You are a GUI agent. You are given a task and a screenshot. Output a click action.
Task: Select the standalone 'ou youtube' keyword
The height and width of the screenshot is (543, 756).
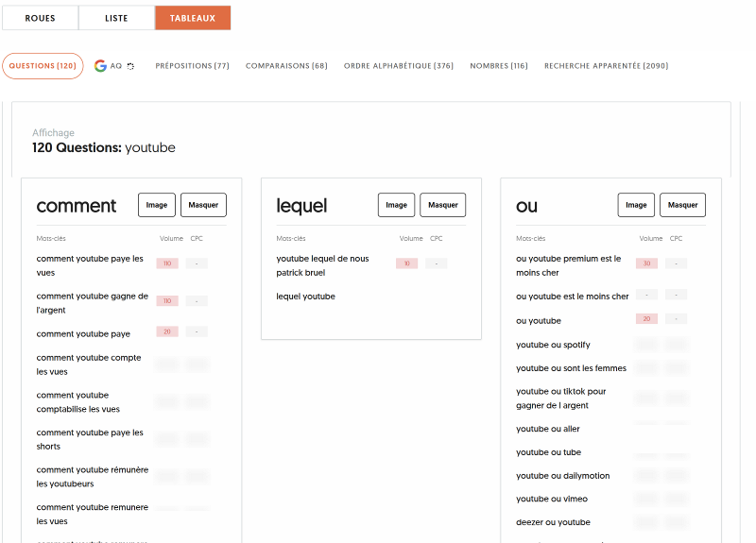tap(539, 321)
